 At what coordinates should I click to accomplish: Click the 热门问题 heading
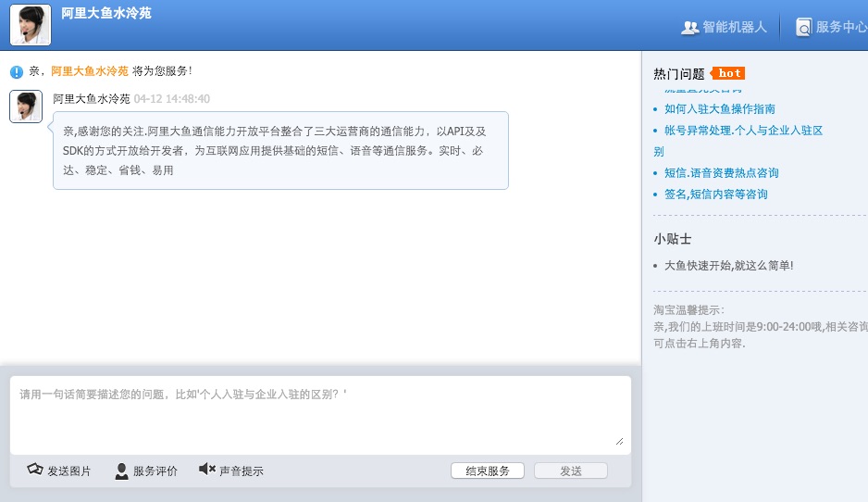678,74
